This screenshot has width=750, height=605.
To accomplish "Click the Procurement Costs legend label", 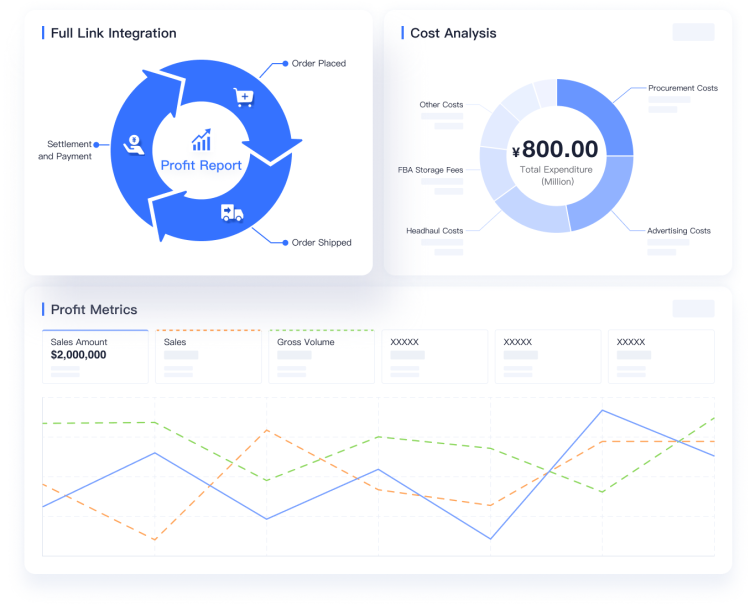I will (x=683, y=88).
